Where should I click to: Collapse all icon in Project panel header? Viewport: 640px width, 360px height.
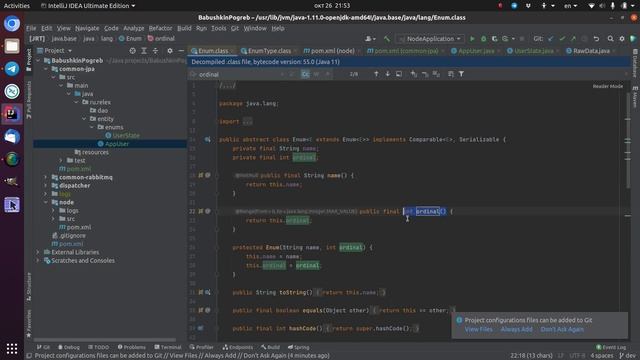coord(155,51)
